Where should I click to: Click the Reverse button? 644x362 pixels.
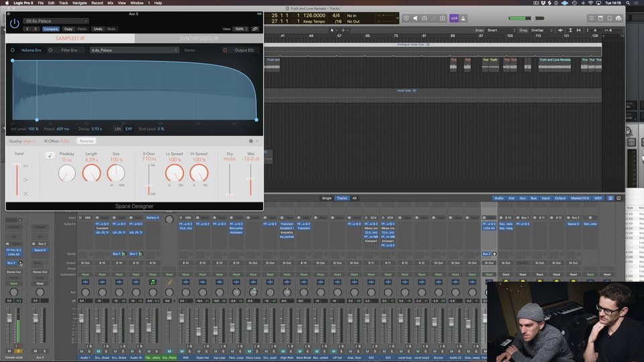point(87,141)
